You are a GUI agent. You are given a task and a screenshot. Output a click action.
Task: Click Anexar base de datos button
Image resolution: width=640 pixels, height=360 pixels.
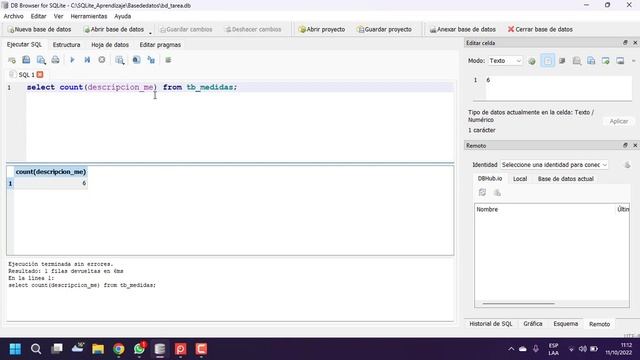click(x=462, y=29)
